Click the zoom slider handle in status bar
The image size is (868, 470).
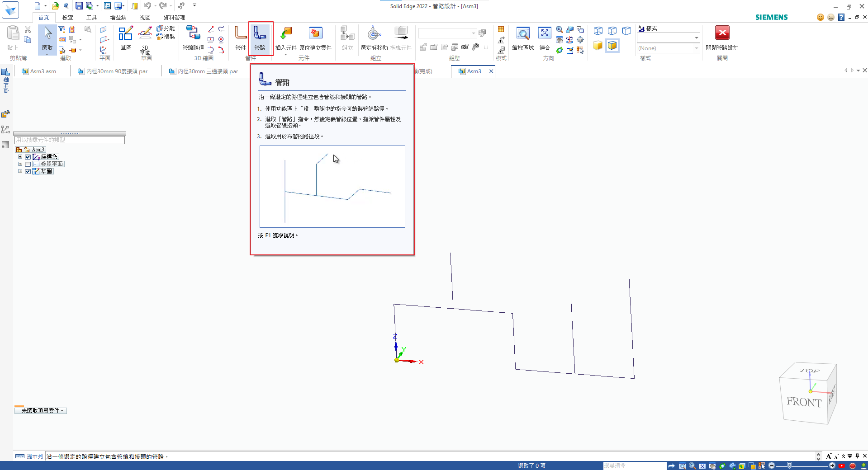pos(790,465)
